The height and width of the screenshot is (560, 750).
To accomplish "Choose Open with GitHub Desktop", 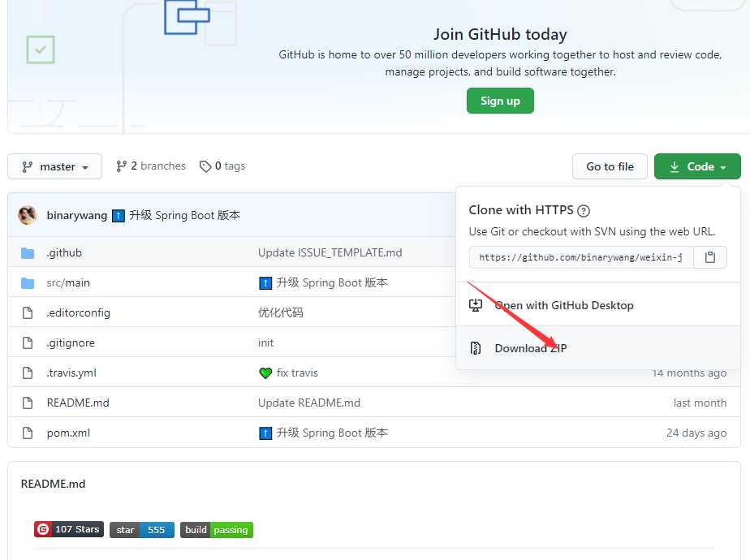I will point(598,305).
